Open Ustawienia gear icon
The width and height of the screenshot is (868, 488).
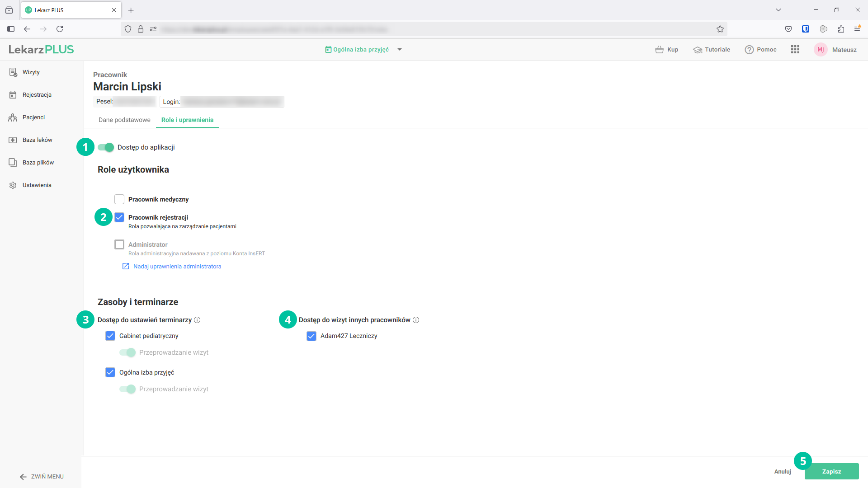pyautogui.click(x=13, y=185)
